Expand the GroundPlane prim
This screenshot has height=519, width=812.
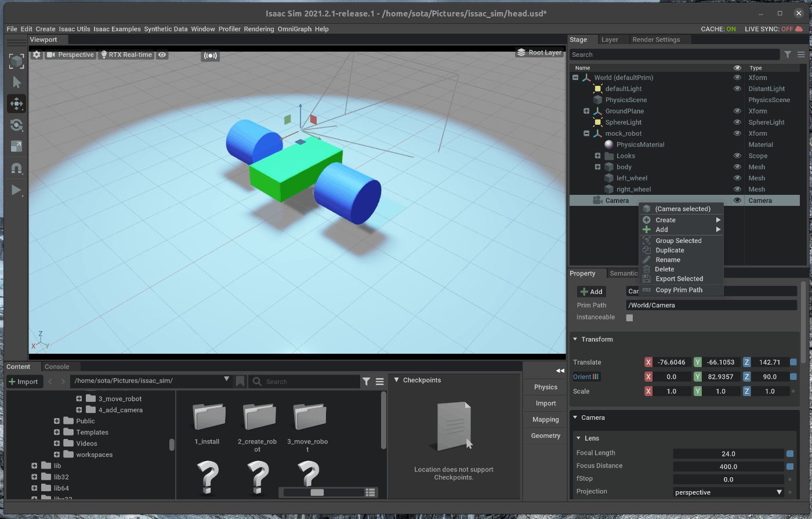click(586, 111)
